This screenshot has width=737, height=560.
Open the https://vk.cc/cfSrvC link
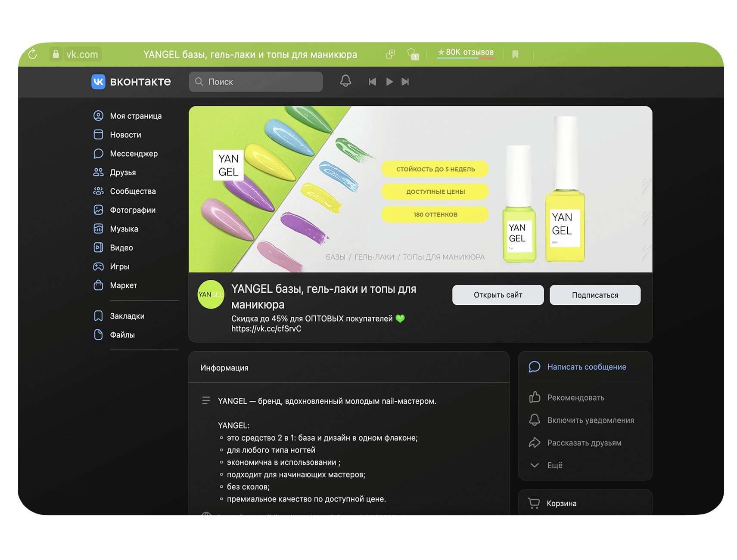(x=266, y=329)
